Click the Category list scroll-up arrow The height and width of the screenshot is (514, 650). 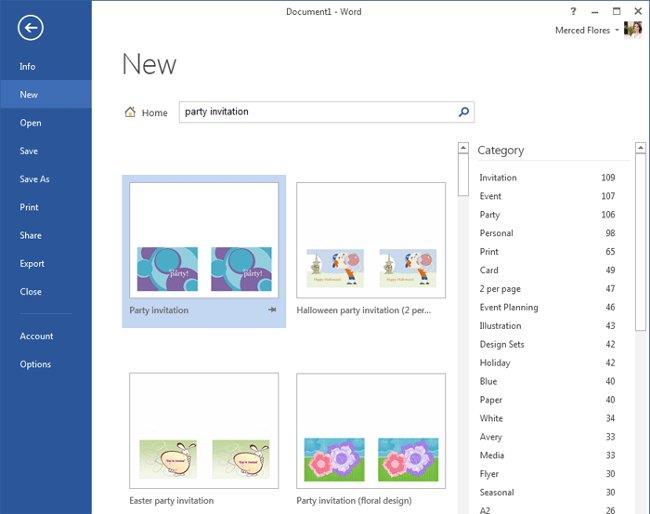click(x=640, y=148)
